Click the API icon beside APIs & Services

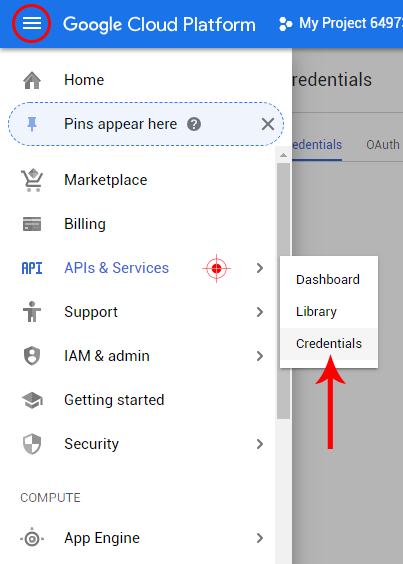click(x=32, y=268)
